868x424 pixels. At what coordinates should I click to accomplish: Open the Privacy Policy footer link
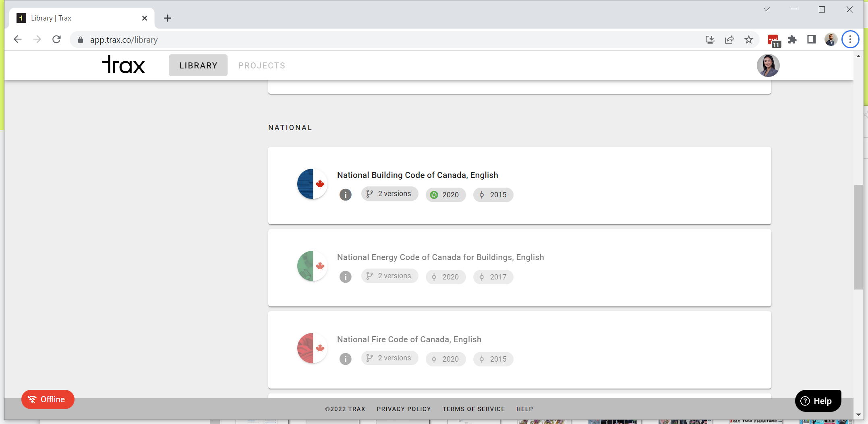tap(404, 409)
